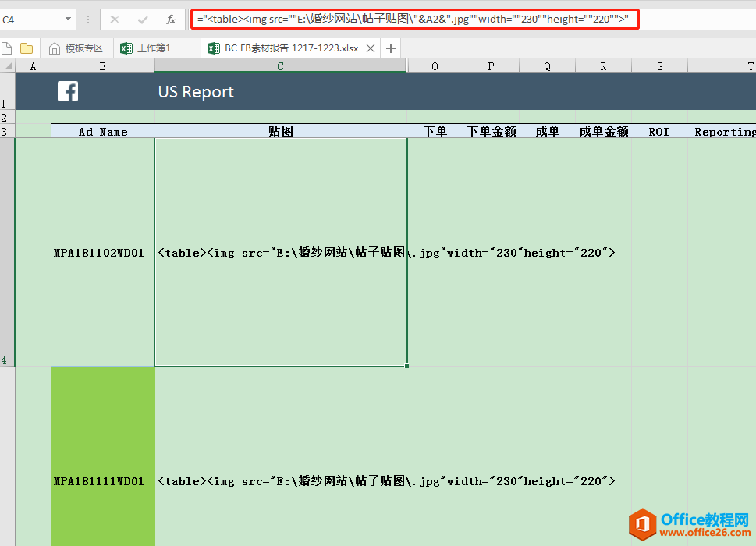Click the 成单金额 header cell
This screenshot has width=756, height=546.
tap(604, 132)
